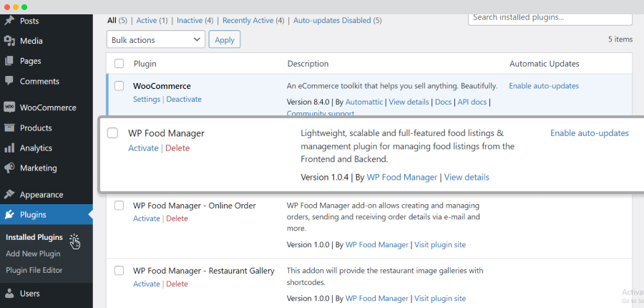
Task: Open Installed Plugins submenu item
Action: [x=34, y=237]
